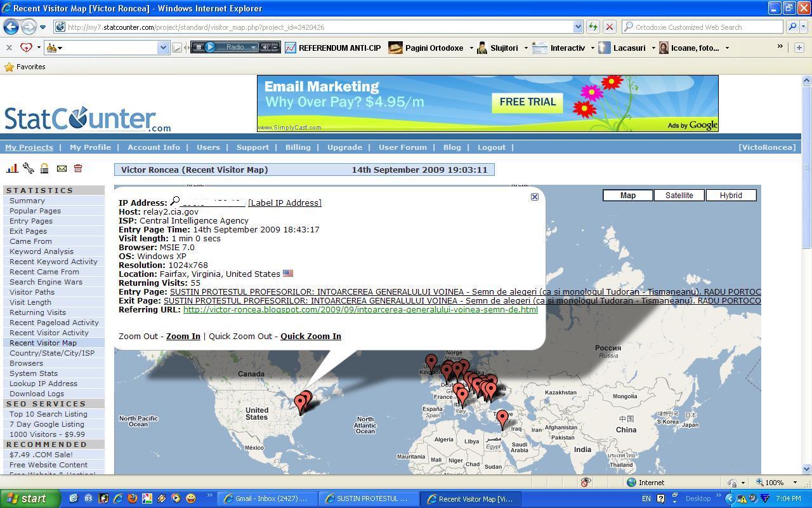Click the red heart toolbar icon
The width and height of the screenshot is (812, 508).
pyautogui.click(x=26, y=48)
